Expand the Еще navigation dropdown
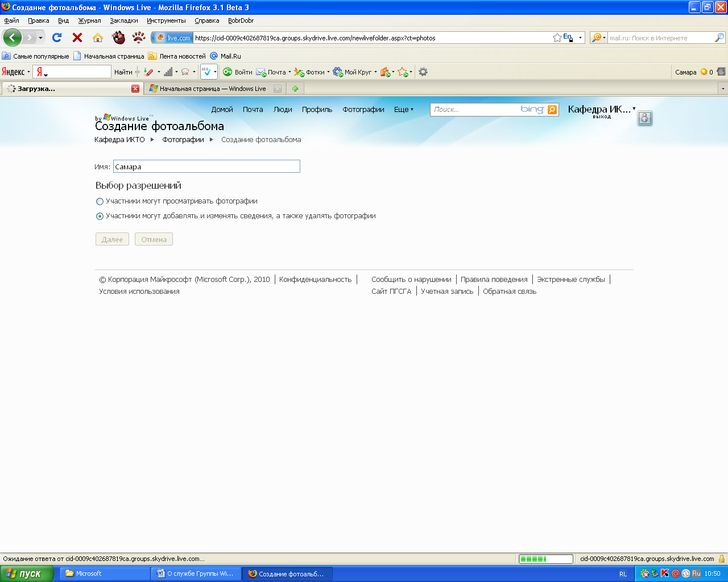728x582 pixels. click(x=404, y=110)
